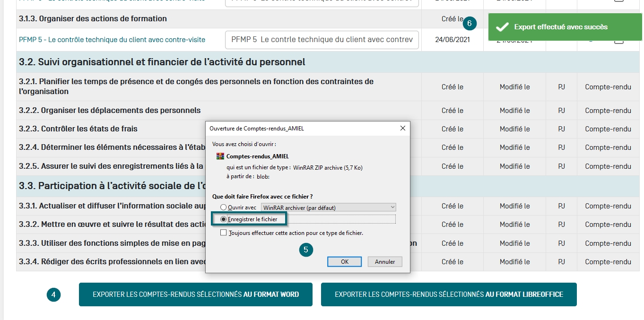Click 'Compte-rendu' in the 3.2.2 row
The width and height of the screenshot is (644, 320).
[x=608, y=111]
